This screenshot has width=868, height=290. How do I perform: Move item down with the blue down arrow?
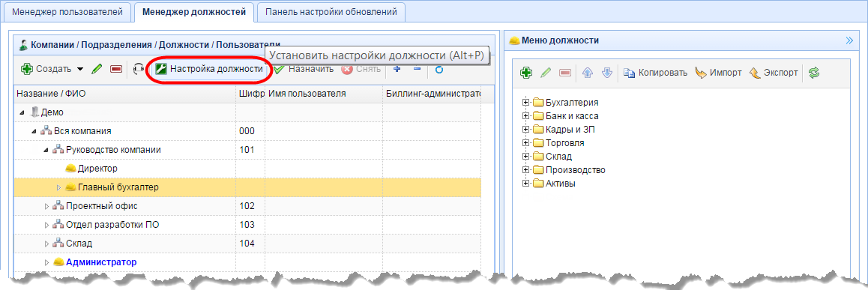point(606,73)
